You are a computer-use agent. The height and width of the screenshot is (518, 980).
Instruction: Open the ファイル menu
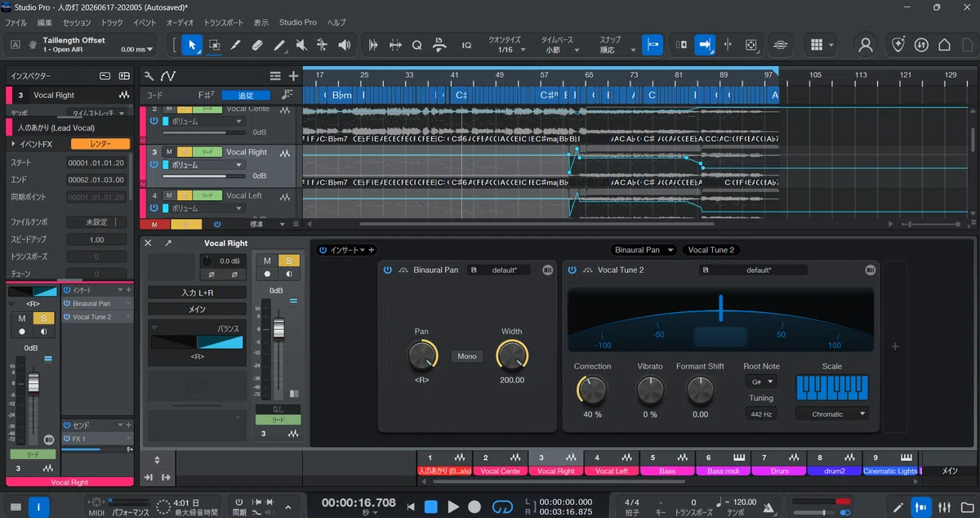[16, 22]
